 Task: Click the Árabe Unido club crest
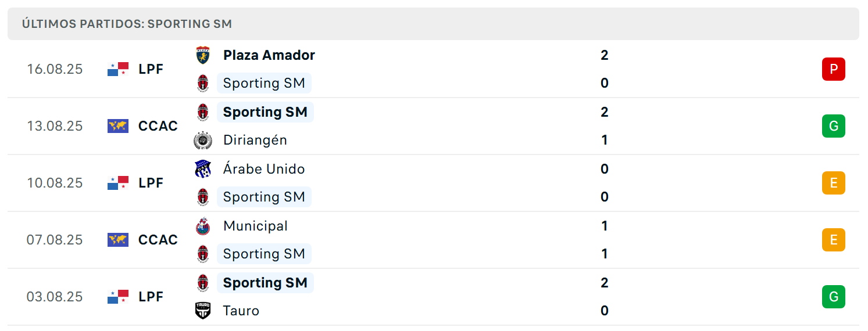[202, 169]
